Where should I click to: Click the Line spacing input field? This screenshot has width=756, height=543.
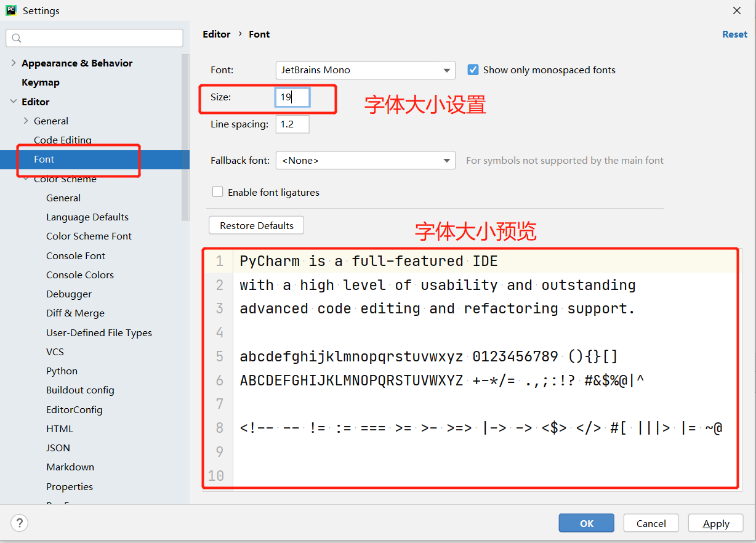(292, 124)
